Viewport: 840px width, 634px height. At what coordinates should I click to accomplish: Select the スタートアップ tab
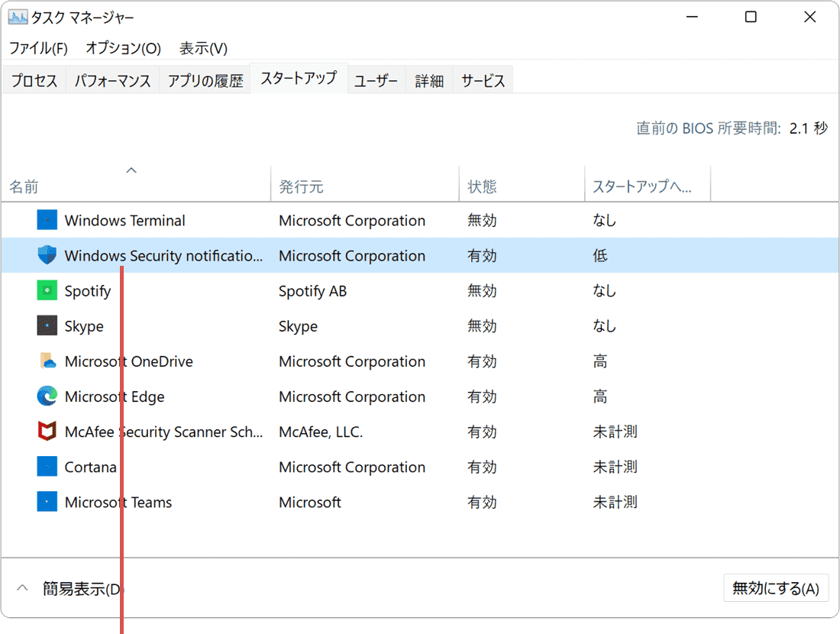click(x=299, y=78)
